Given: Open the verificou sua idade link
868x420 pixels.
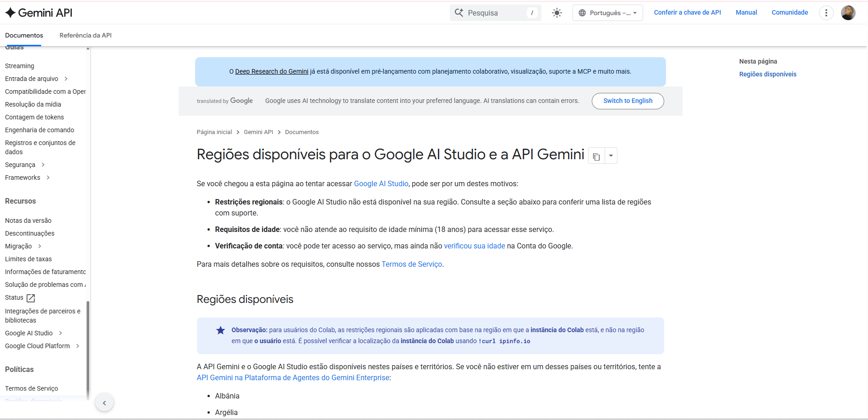Looking at the screenshot, I should [x=475, y=246].
